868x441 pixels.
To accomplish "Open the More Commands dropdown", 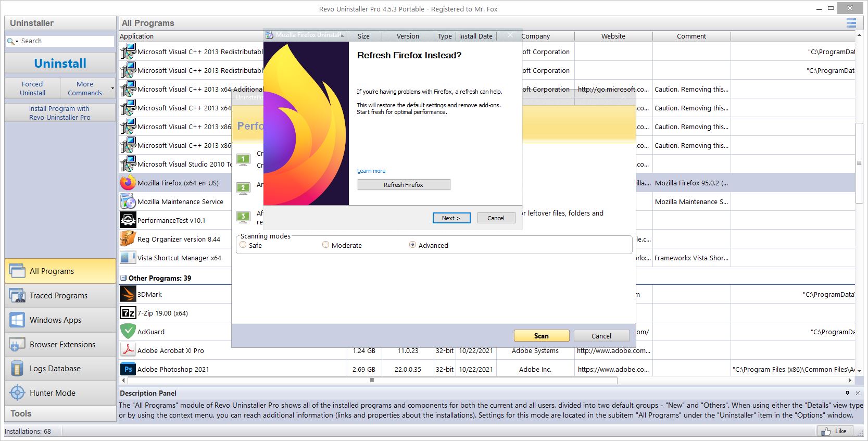I will pos(88,88).
